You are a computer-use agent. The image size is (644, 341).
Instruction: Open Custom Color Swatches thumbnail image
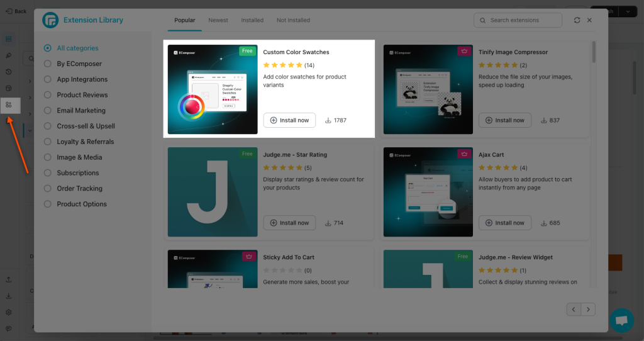[213, 89]
